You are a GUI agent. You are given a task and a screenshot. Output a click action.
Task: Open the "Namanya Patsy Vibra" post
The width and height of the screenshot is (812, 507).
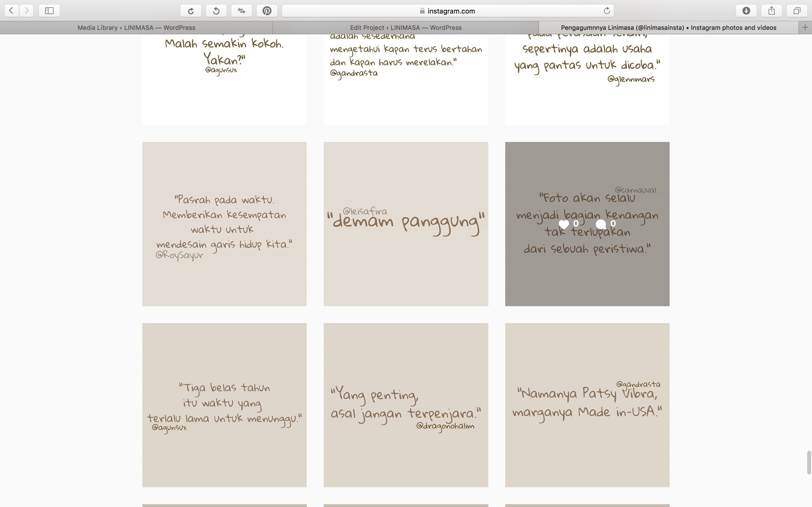pyautogui.click(x=587, y=405)
